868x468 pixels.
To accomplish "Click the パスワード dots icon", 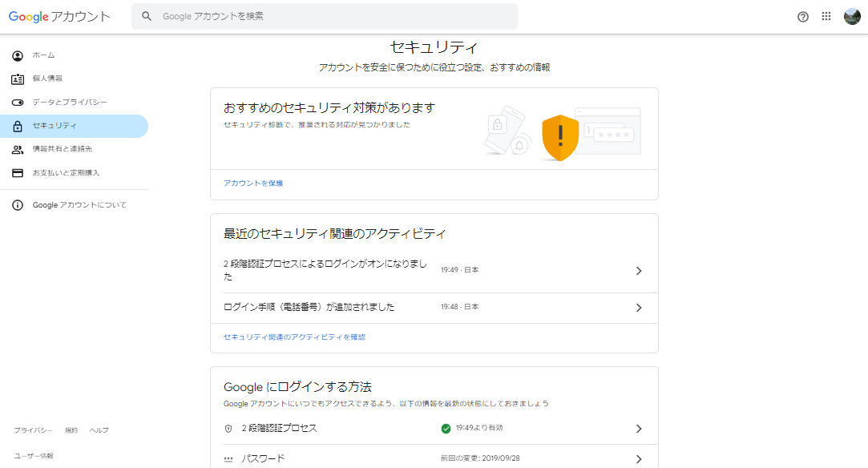I will coord(228,459).
